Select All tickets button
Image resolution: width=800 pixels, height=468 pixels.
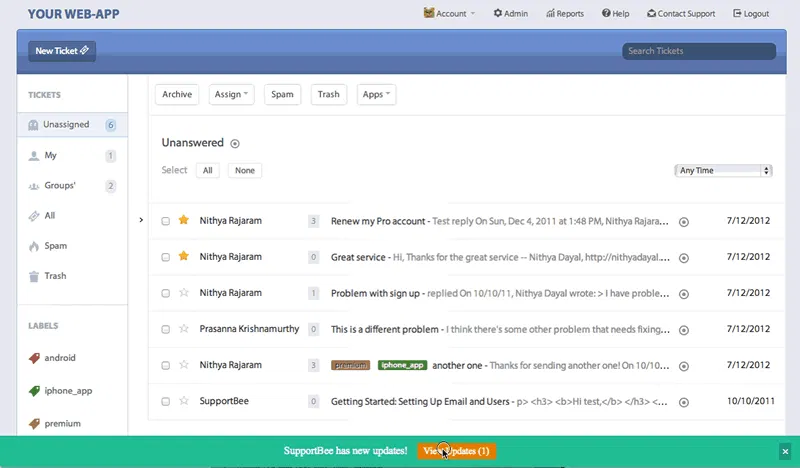point(208,170)
